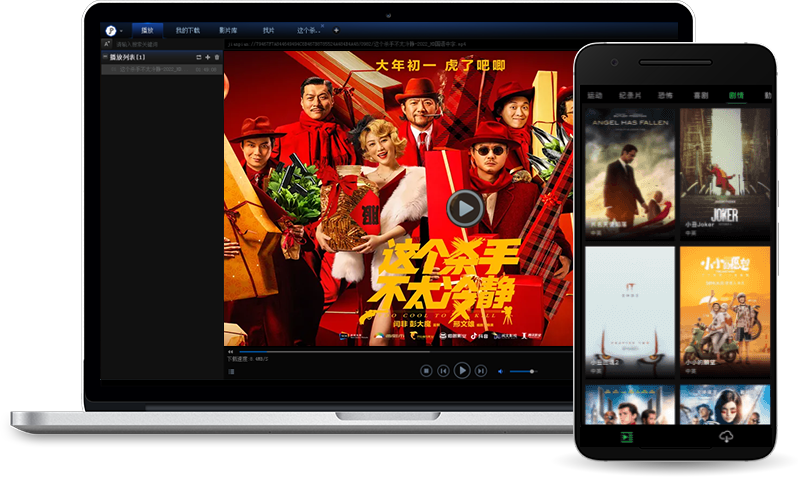Select the 这个杀手不太冷静 playlist entry
Screen dimensions: 798x480
162,69
